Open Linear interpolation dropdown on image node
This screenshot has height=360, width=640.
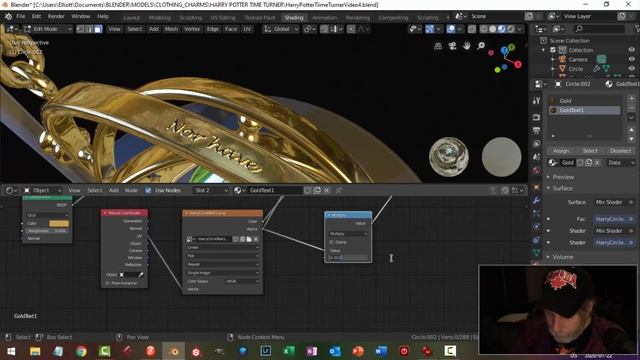[x=223, y=247]
